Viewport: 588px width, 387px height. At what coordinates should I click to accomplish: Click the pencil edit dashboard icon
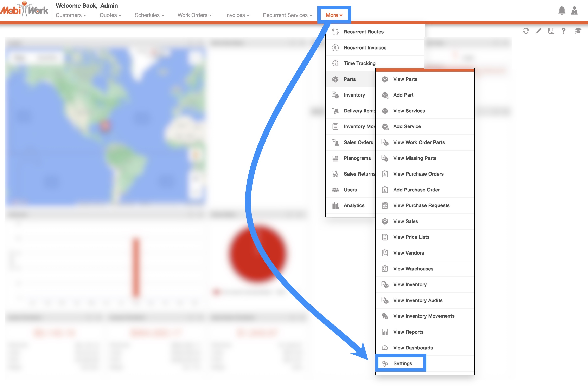538,31
